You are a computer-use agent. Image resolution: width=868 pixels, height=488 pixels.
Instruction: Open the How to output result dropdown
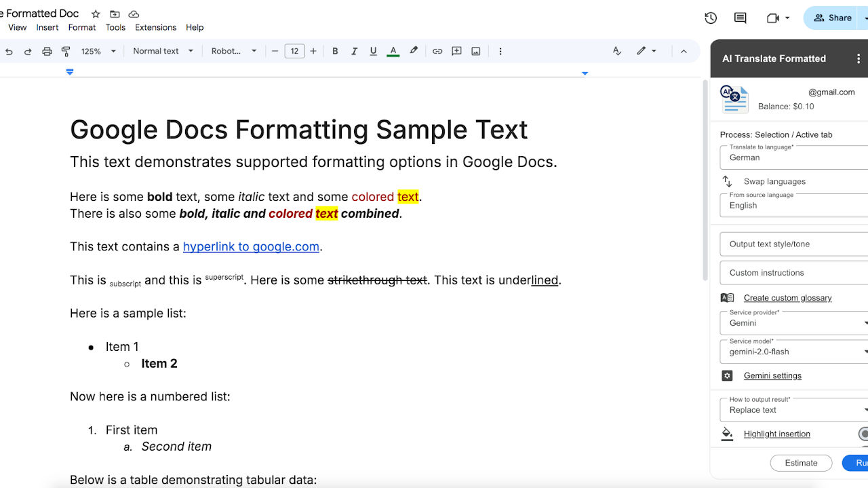(x=794, y=409)
